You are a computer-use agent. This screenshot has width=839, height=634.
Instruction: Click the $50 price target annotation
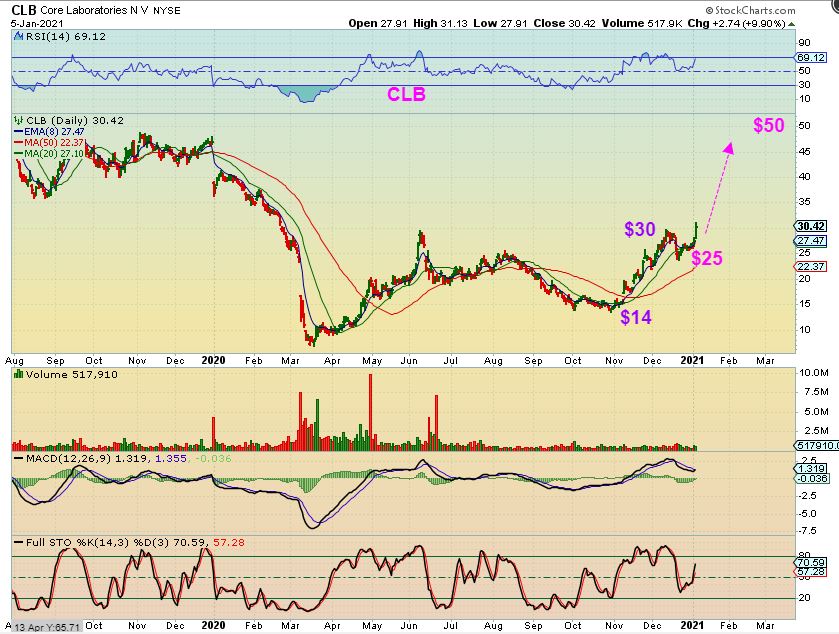pyautogui.click(x=768, y=125)
